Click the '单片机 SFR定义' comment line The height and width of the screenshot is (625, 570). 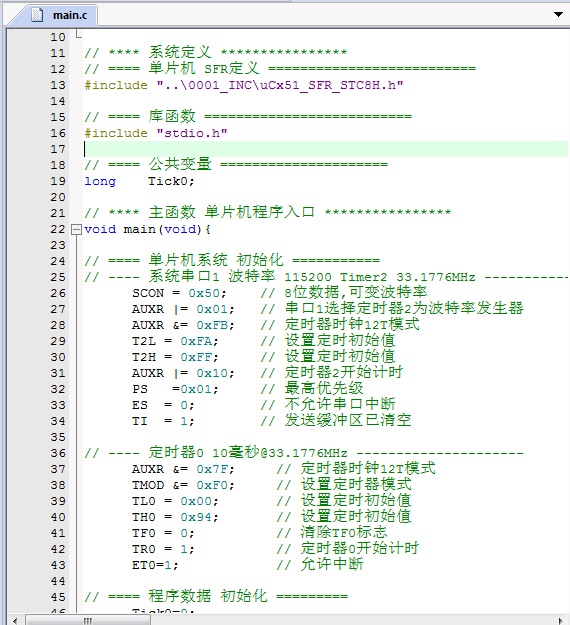(280, 69)
